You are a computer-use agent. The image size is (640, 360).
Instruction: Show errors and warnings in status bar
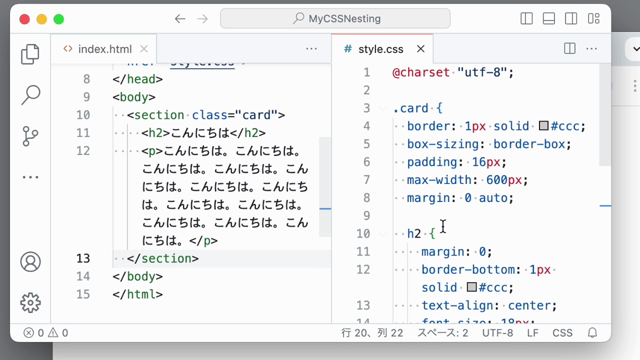(46, 333)
